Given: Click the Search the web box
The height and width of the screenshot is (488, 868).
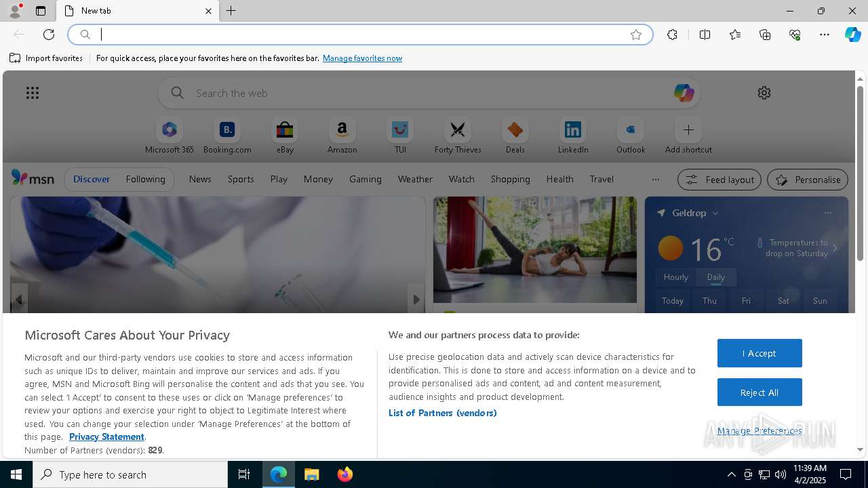Looking at the screenshot, I should click(429, 93).
